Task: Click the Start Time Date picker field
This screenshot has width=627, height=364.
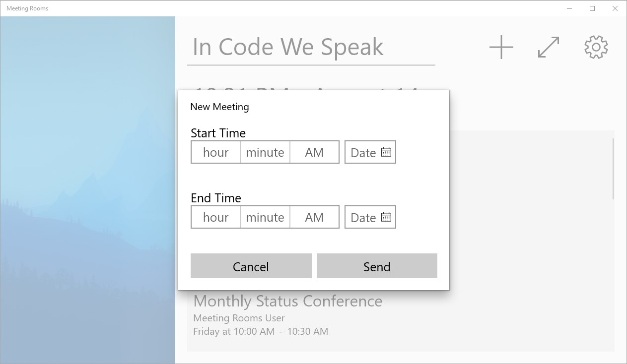Action: click(370, 152)
